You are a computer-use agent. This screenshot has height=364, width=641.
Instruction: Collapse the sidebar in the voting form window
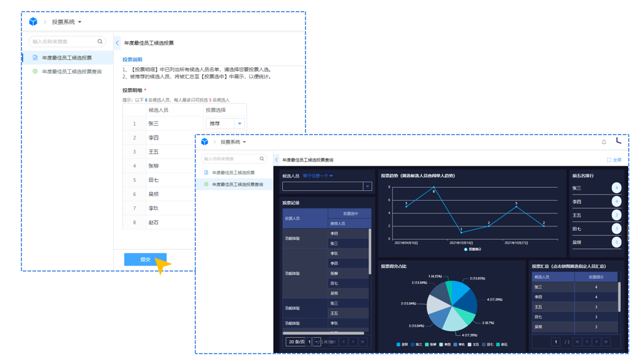(x=118, y=43)
